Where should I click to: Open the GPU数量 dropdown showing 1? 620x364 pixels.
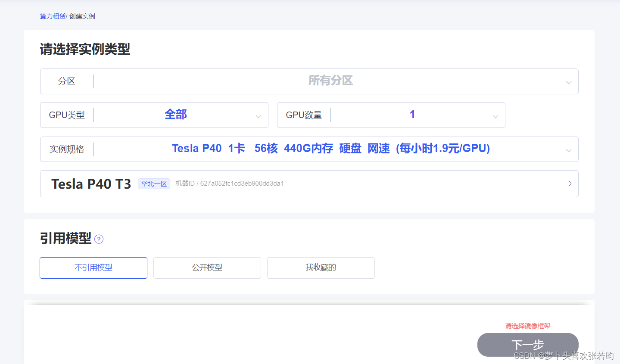pos(391,115)
